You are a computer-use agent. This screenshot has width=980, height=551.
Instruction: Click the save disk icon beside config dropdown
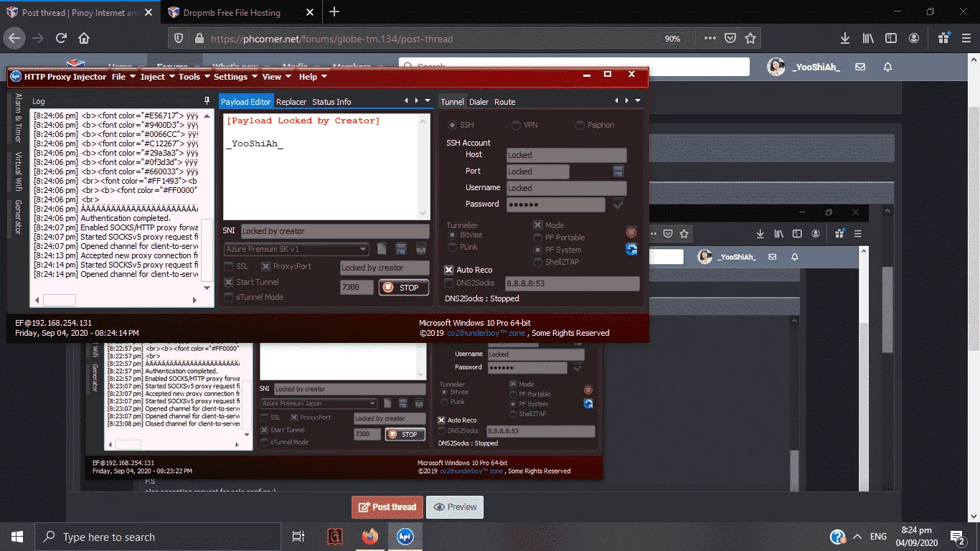(x=401, y=249)
